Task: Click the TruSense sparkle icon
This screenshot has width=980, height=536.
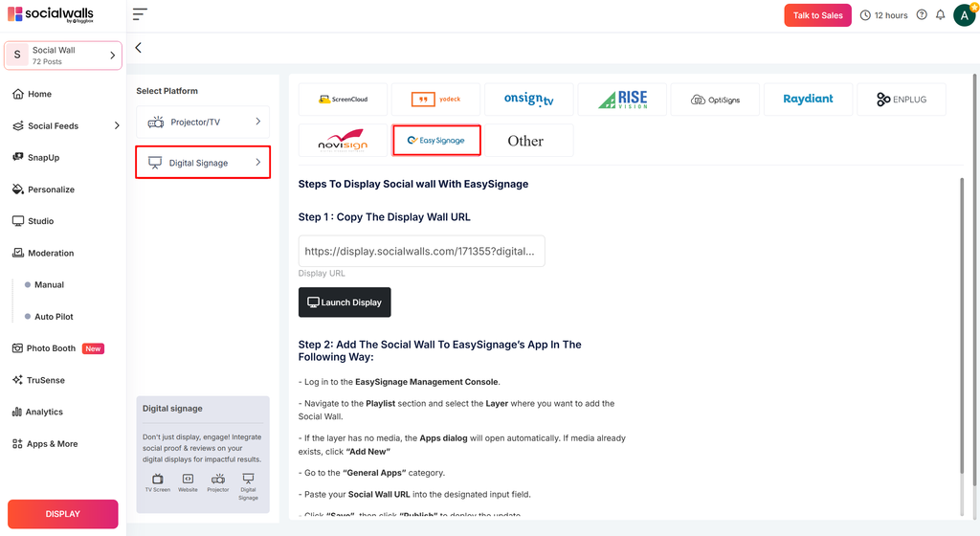Action: tap(17, 380)
